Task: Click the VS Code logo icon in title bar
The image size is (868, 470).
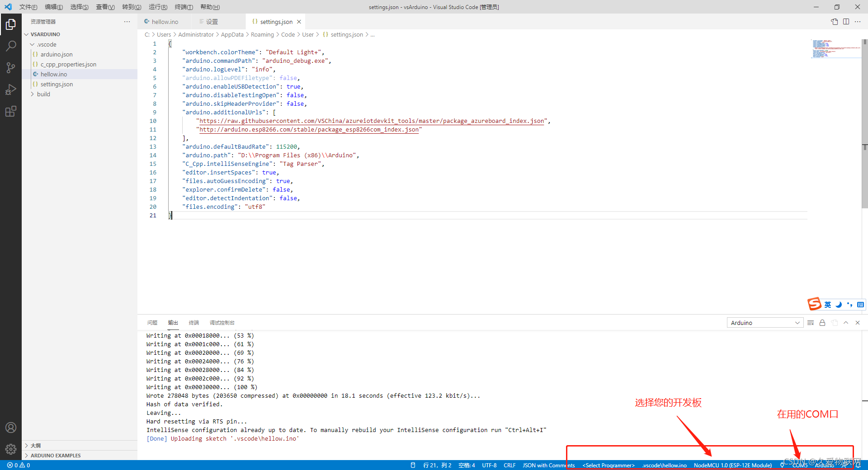Action: click(x=8, y=7)
